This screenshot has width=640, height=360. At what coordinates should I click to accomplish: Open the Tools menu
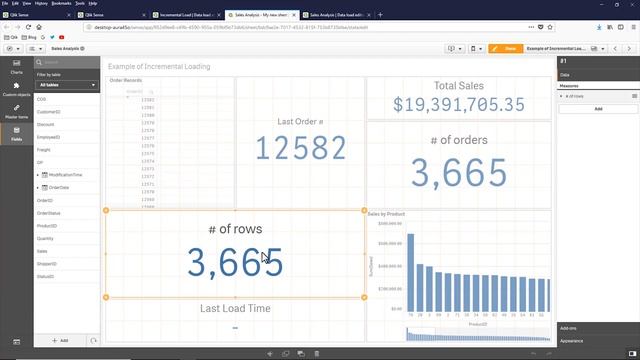[80, 3]
